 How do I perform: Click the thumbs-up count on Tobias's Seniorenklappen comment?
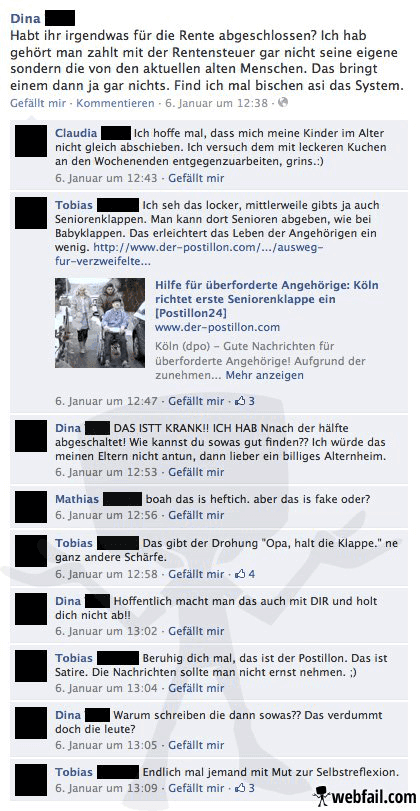point(245,401)
